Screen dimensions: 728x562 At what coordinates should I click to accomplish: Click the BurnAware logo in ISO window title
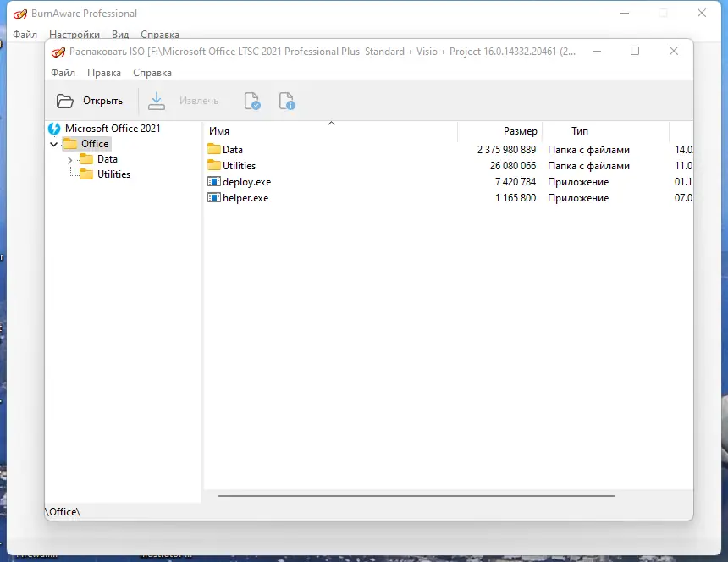(58, 52)
